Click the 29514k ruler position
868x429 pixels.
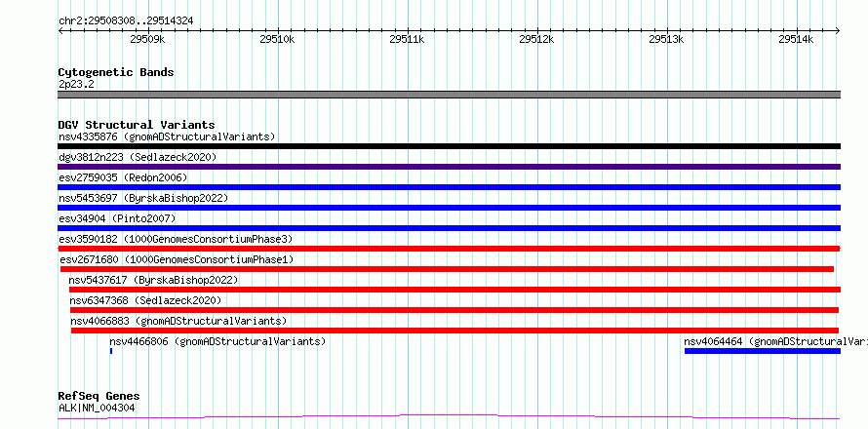[797, 39]
